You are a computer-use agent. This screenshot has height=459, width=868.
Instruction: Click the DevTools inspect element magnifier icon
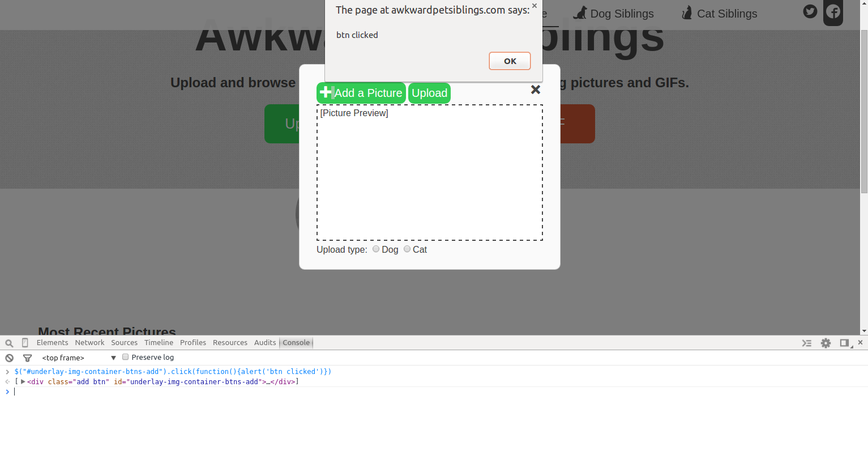(x=9, y=343)
